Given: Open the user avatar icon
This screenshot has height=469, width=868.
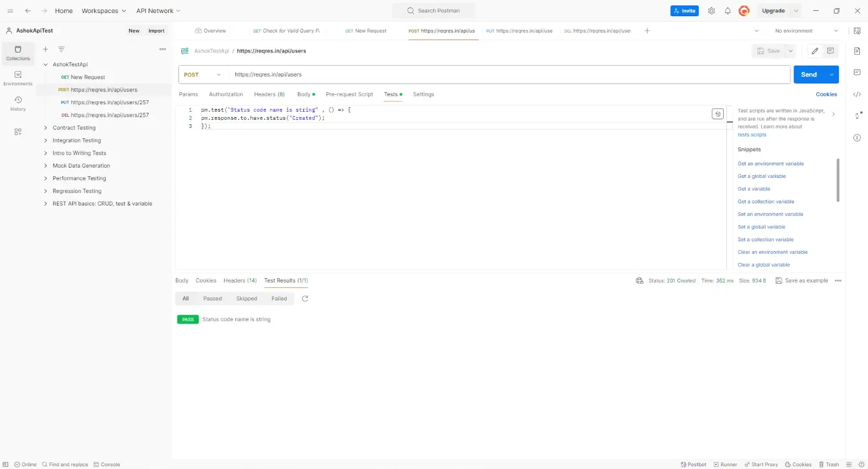Looking at the screenshot, I should 744,11.
